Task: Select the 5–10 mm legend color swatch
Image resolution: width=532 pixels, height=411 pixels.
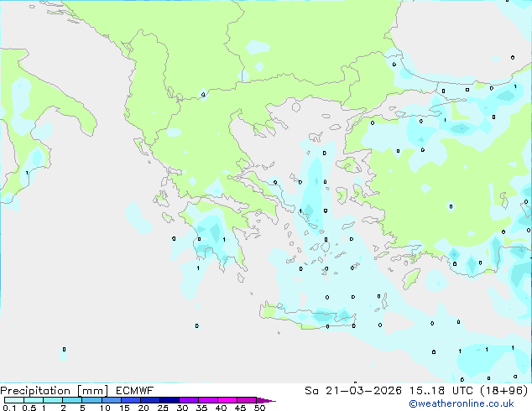Action: [x=91, y=400]
